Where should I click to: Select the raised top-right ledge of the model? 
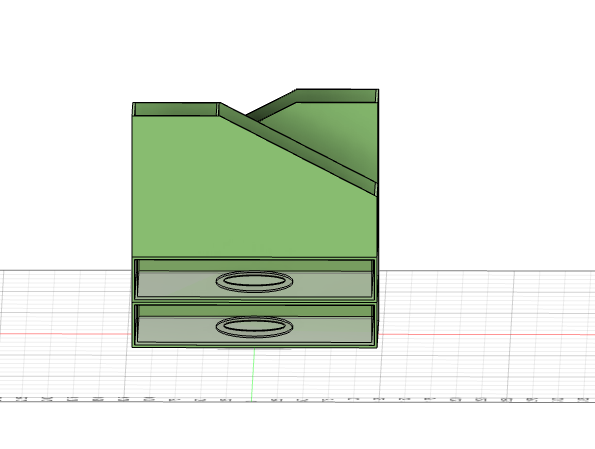pos(336,96)
